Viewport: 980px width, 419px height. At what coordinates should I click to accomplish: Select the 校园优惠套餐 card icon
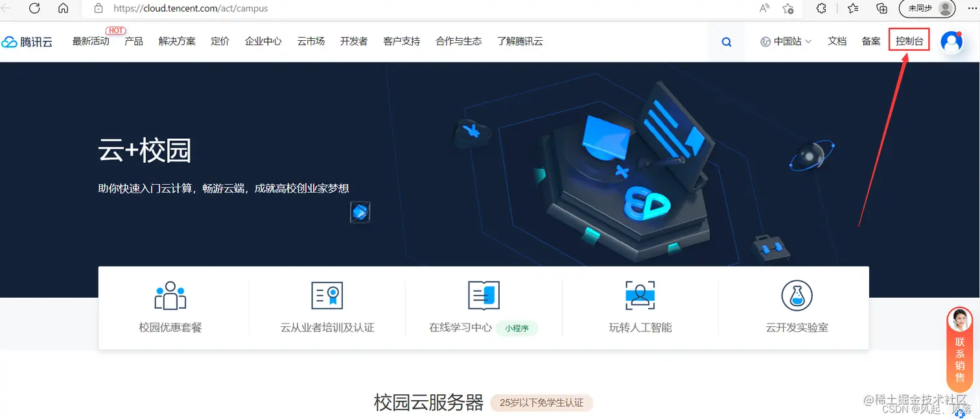170,296
